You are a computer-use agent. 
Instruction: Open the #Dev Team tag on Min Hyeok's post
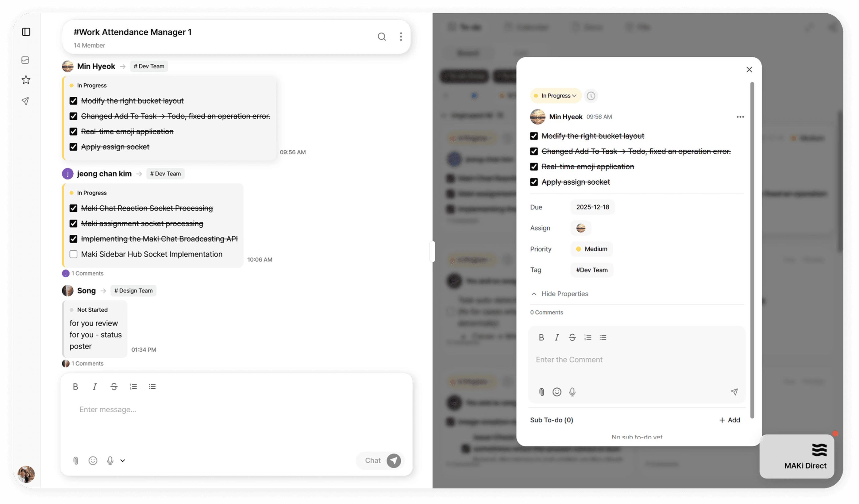click(149, 66)
